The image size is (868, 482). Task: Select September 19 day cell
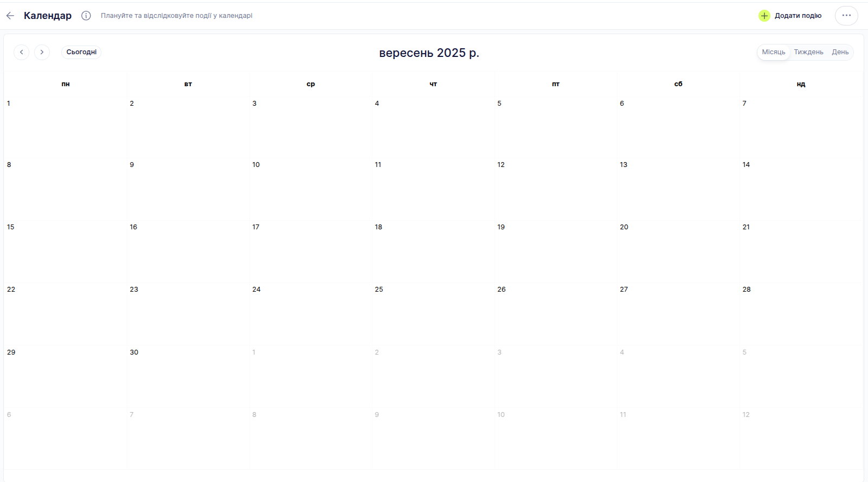556,252
